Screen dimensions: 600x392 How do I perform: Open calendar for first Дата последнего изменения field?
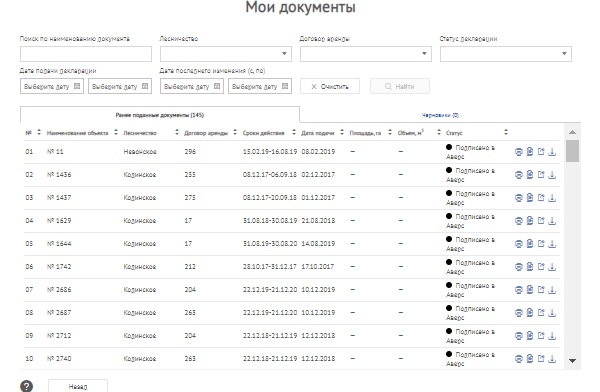(x=217, y=86)
